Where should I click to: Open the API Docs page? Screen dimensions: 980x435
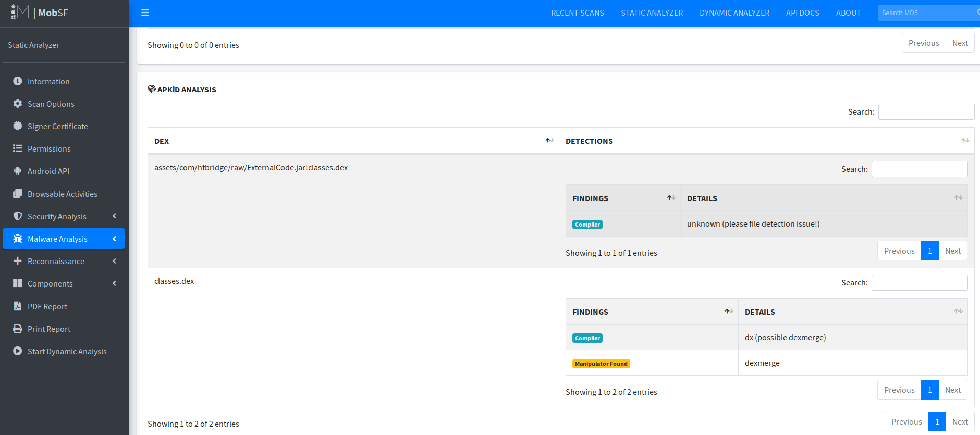click(802, 13)
